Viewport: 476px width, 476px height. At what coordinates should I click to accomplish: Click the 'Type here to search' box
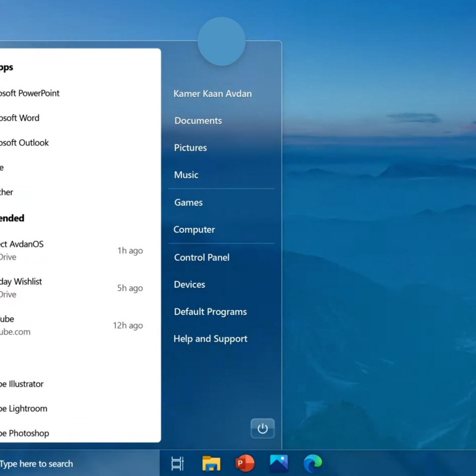point(79,463)
